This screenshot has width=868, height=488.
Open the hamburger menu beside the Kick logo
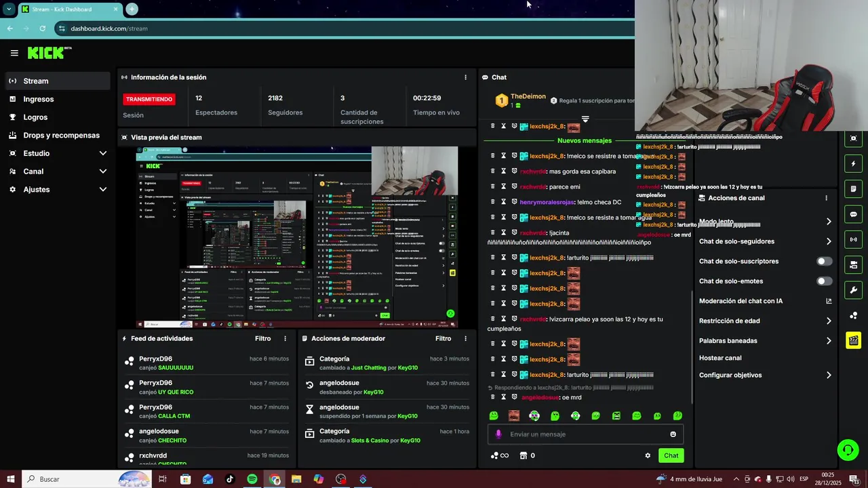14,53
